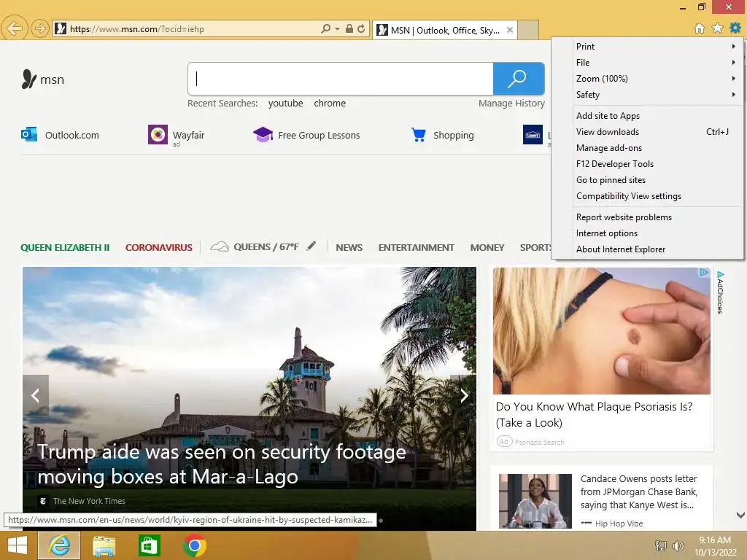Click the browser Forward arrow button
The image size is (747, 560).
click(x=40, y=28)
